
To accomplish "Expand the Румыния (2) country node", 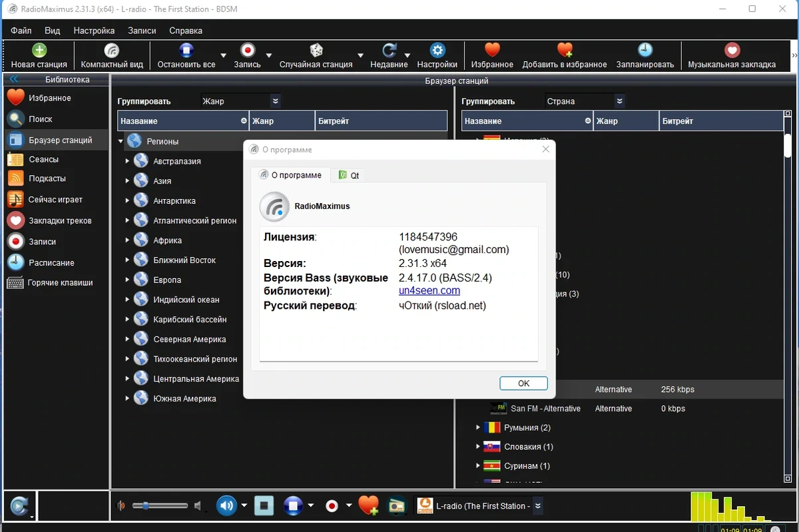I will (478, 427).
